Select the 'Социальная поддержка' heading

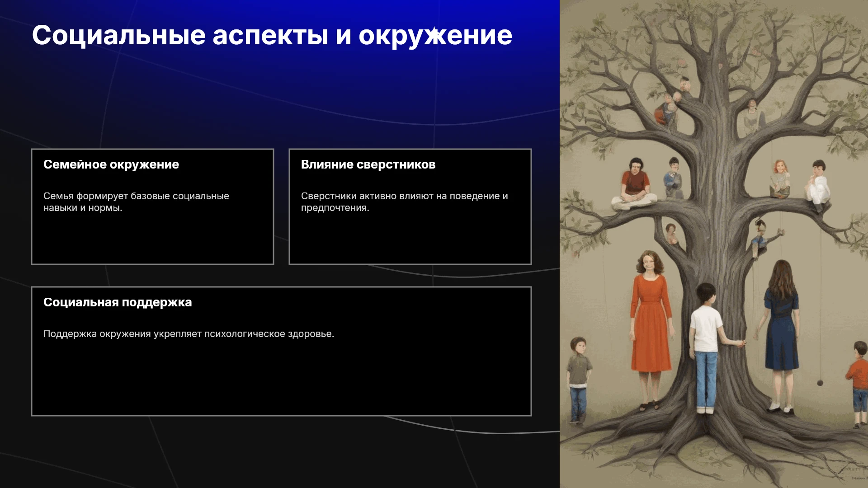pyautogui.click(x=118, y=302)
